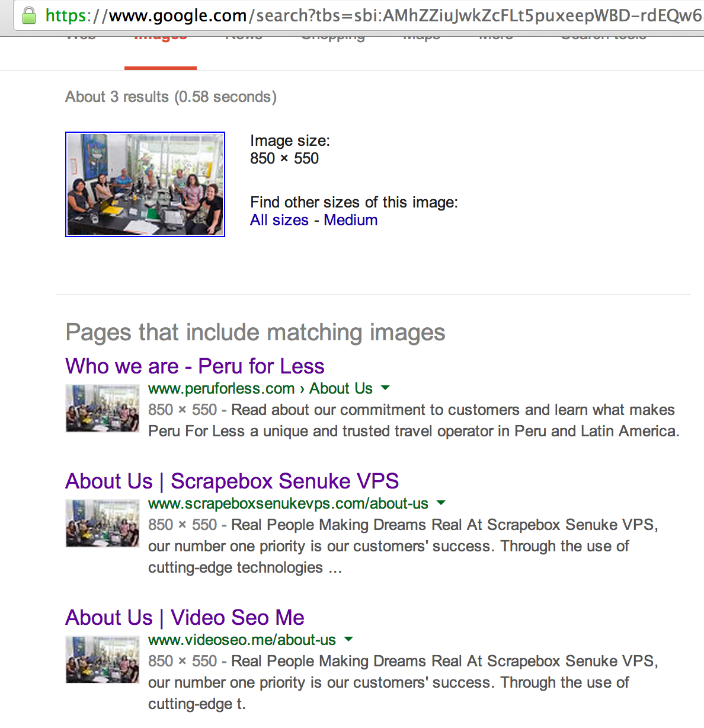Click the Peru For Less snippet description text
This screenshot has width=704, height=728.
(x=414, y=420)
